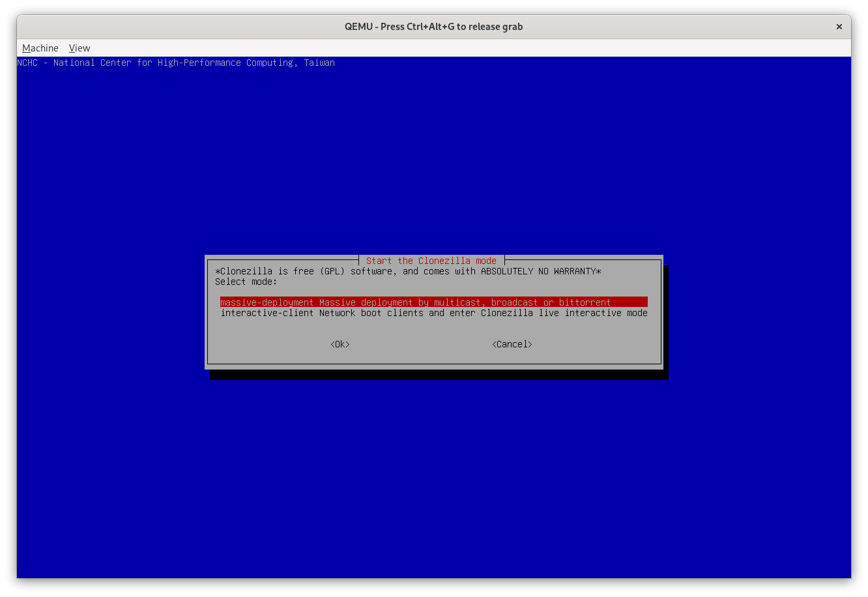Open the View menu

tap(80, 48)
